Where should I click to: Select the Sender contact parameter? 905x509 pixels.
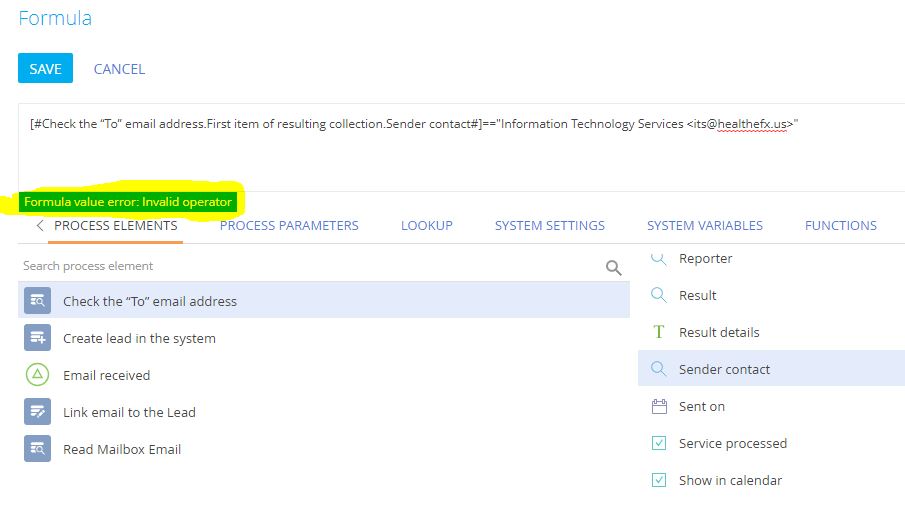click(x=771, y=369)
